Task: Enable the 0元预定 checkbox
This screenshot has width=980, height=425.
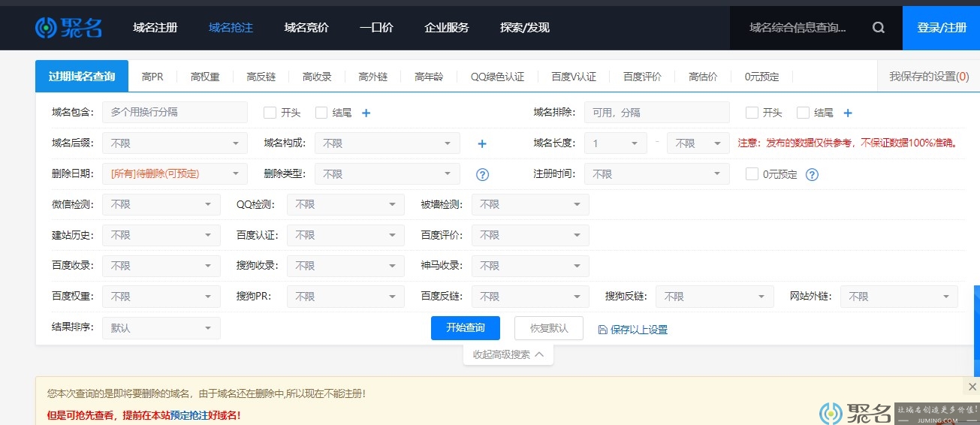Action: click(752, 174)
